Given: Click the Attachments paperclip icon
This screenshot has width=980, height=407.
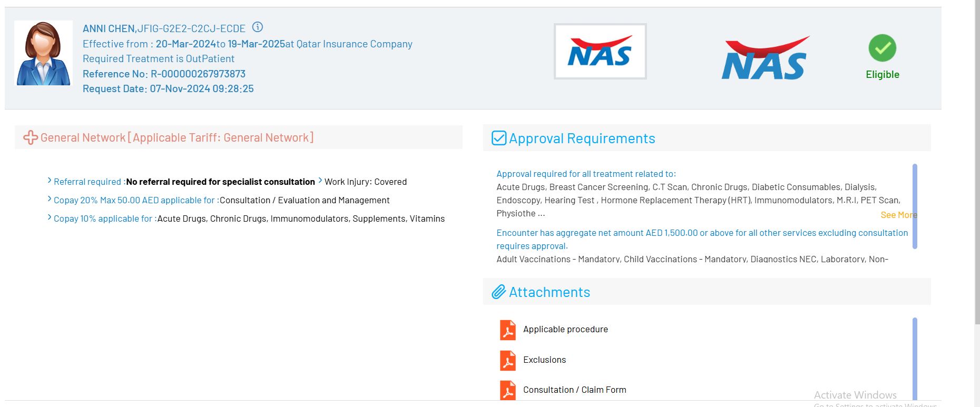Looking at the screenshot, I should coord(498,292).
